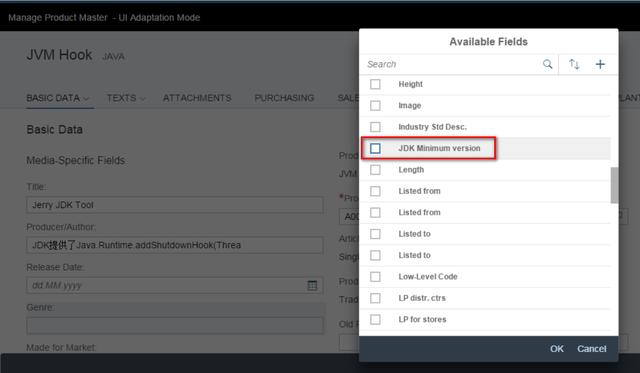Screen dimensions: 640x373
Task: Click the Title input field with Jerry JDK Tool
Action: [175, 205]
